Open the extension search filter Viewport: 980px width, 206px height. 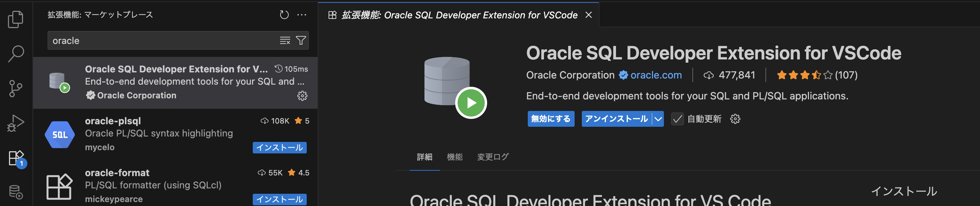point(301,40)
